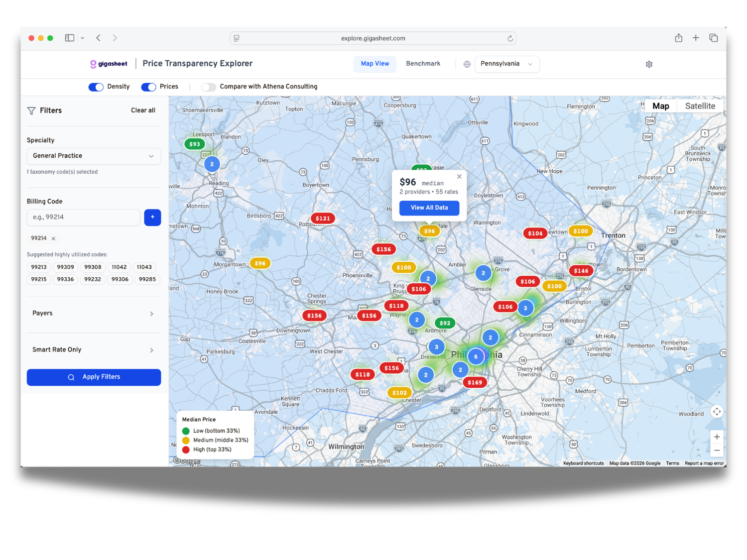Open the Safari share icon
Image resolution: width=747 pixels, height=560 pixels.
[x=679, y=38]
